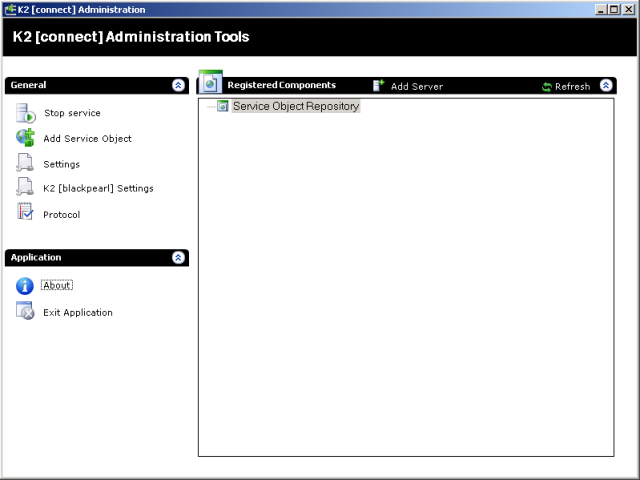Open the Protocol link
The height and width of the screenshot is (480, 640).
point(62,215)
